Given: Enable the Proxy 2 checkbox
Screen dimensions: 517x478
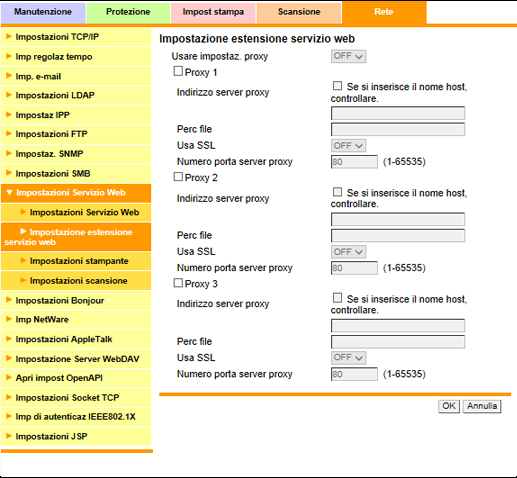Looking at the screenshot, I should pyautogui.click(x=178, y=177).
